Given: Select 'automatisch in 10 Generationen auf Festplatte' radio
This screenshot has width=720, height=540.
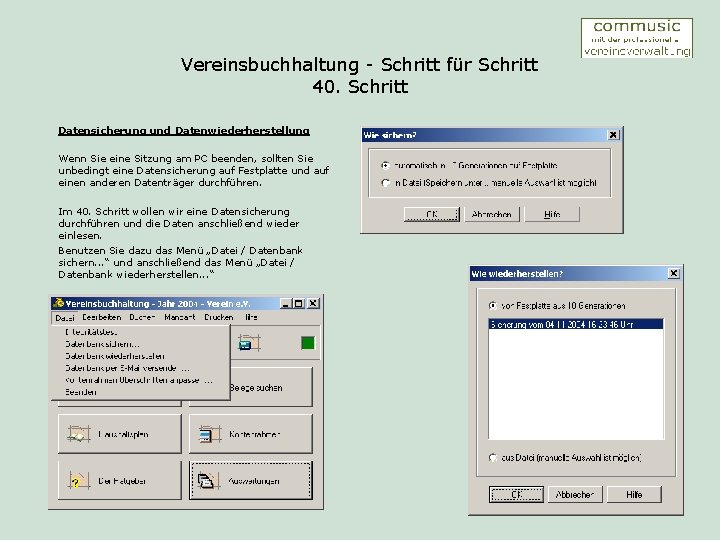Looking at the screenshot, I should click(x=385, y=165).
